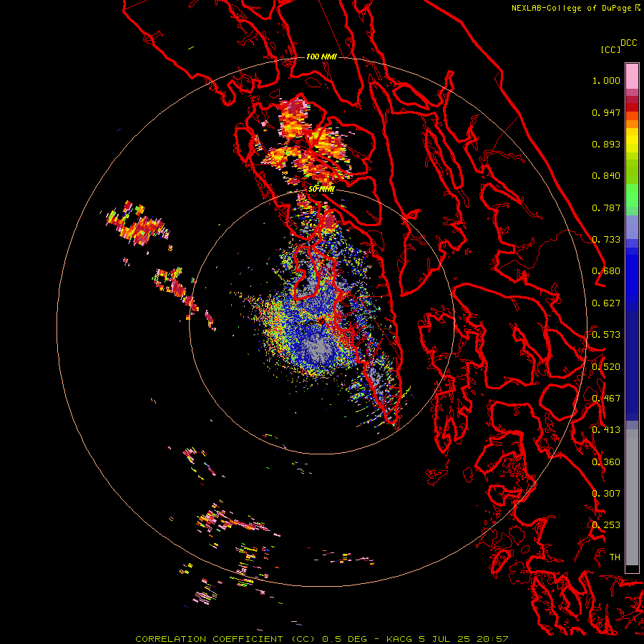The width and height of the screenshot is (644, 644).
Task: Click the 100 NMI range ring label
Action: 321,57
